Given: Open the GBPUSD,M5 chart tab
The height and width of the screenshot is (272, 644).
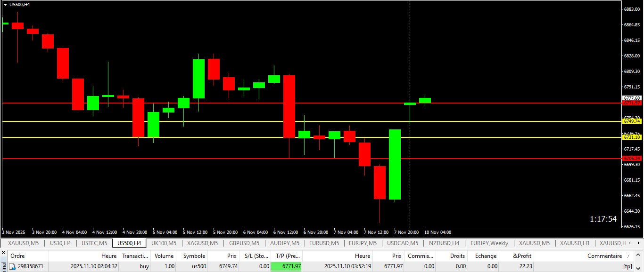Looking at the screenshot, I should pos(244,243).
